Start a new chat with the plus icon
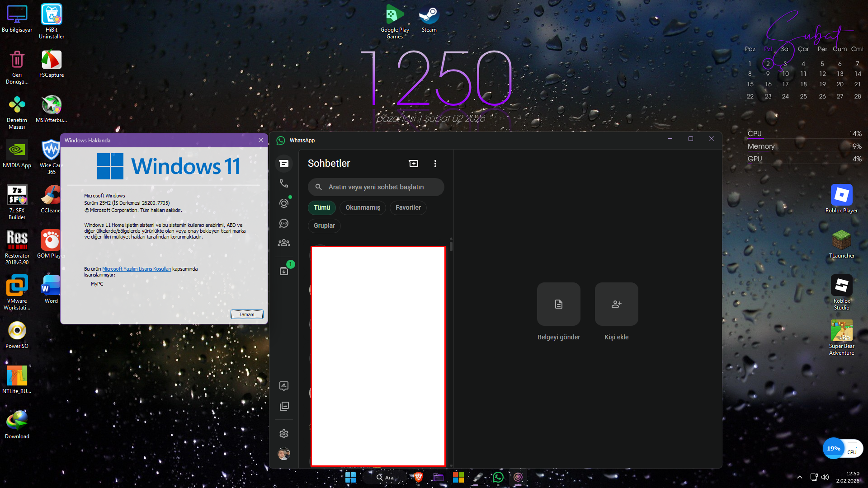The image size is (868, 488). click(x=414, y=164)
